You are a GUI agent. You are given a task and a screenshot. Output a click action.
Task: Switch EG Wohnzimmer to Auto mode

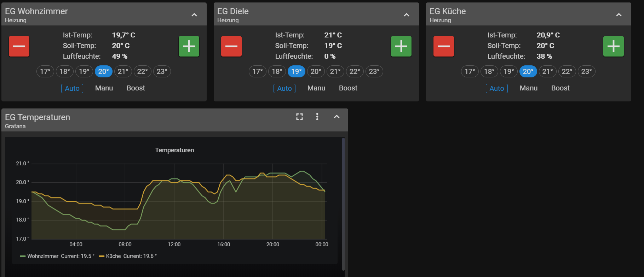point(72,88)
